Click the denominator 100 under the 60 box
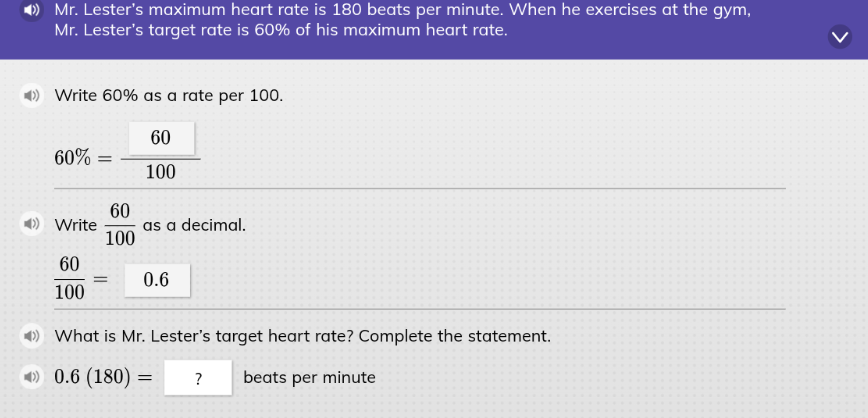Viewport: 868px width, 418px height. point(160,173)
